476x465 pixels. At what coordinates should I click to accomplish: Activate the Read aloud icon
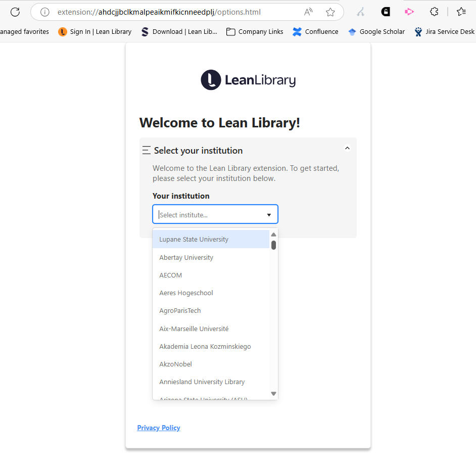[308, 11]
